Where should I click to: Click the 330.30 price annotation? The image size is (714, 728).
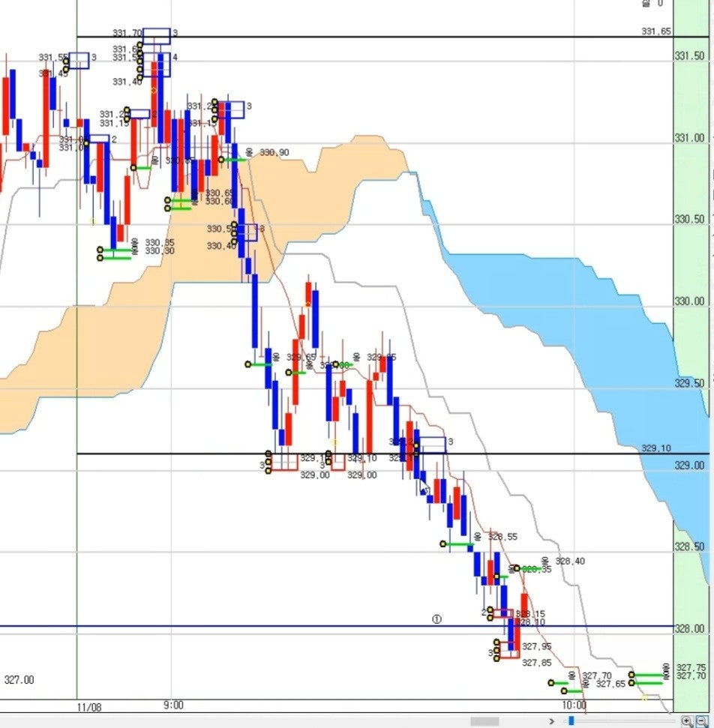pyautogui.click(x=159, y=250)
